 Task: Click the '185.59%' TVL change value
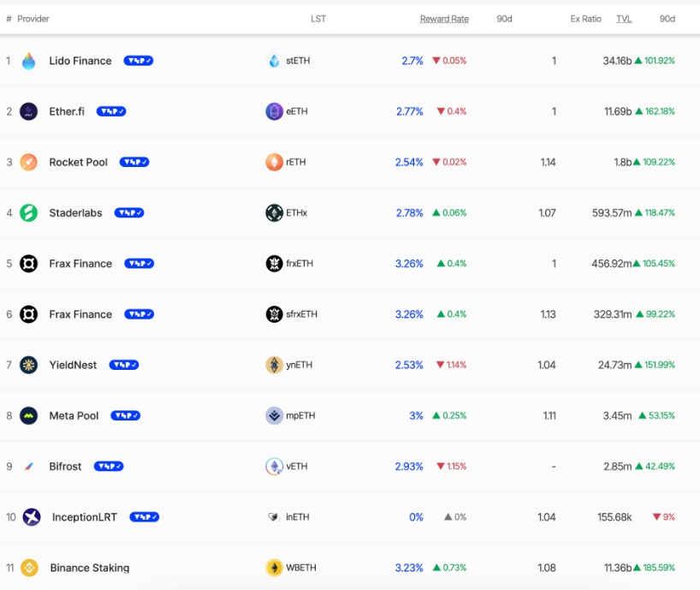pyautogui.click(x=659, y=568)
